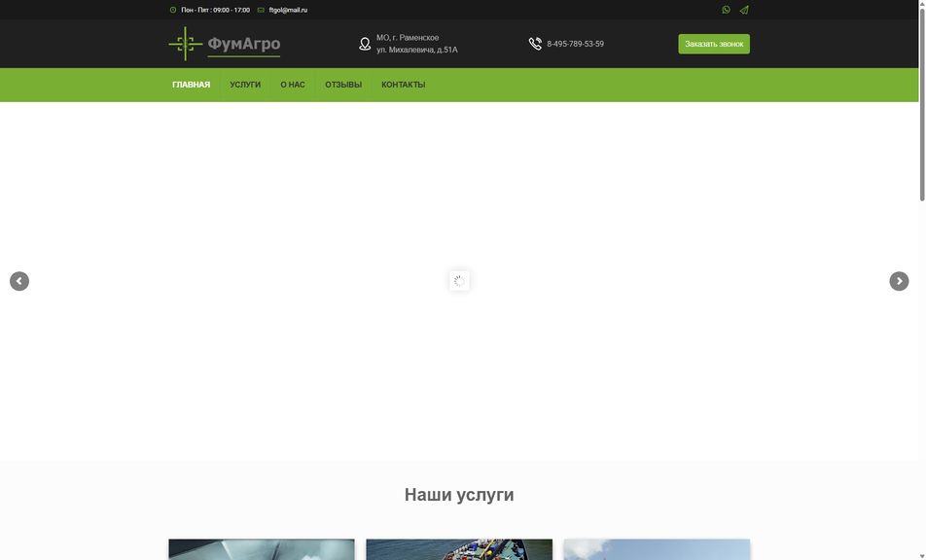Click the working hours text Пон - Пят : 09:00 - 17:00
The width and height of the screenshot is (926, 560).
tap(216, 10)
